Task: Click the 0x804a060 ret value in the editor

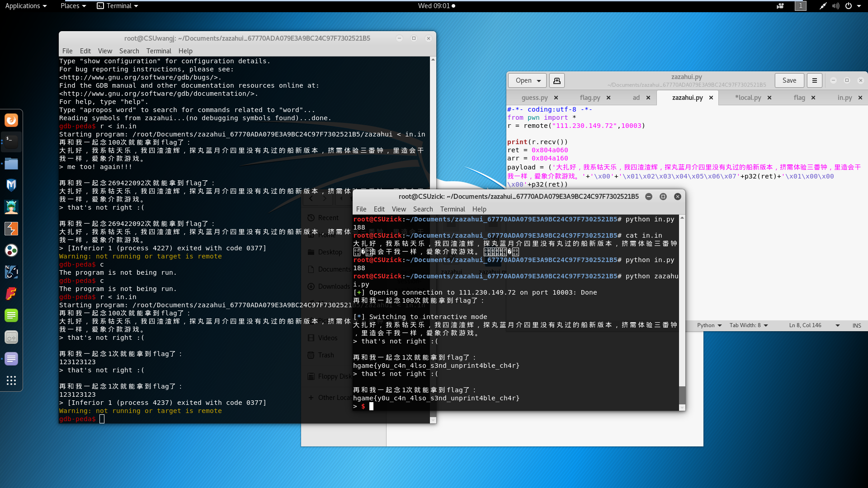Action: [550, 150]
